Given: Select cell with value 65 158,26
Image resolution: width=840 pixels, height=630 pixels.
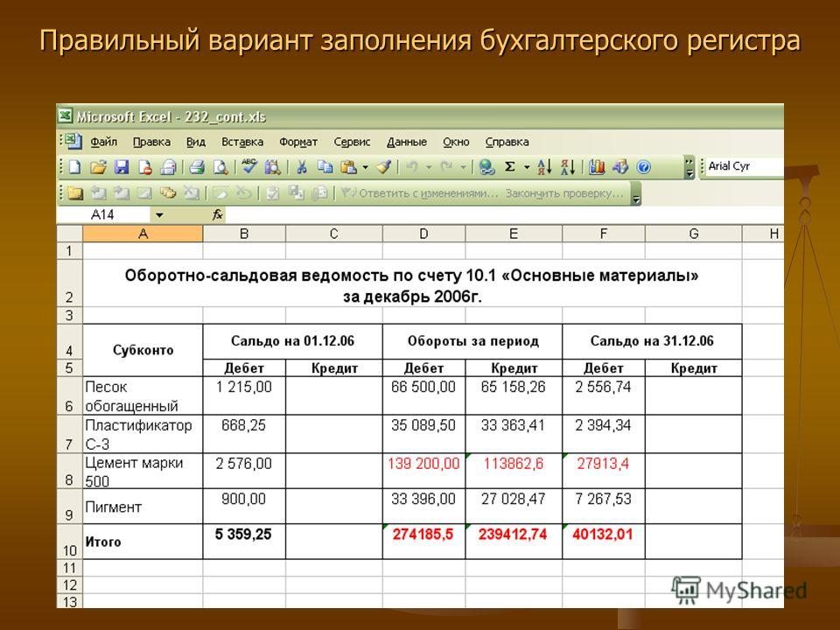Looking at the screenshot, I should 514,395.
